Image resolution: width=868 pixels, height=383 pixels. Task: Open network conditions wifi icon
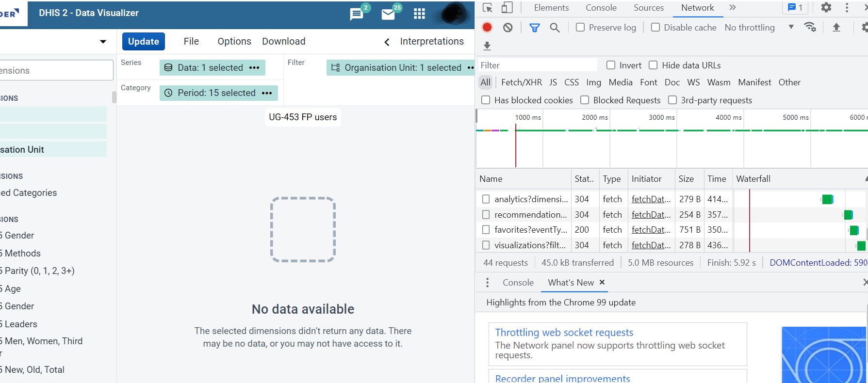coord(810,27)
